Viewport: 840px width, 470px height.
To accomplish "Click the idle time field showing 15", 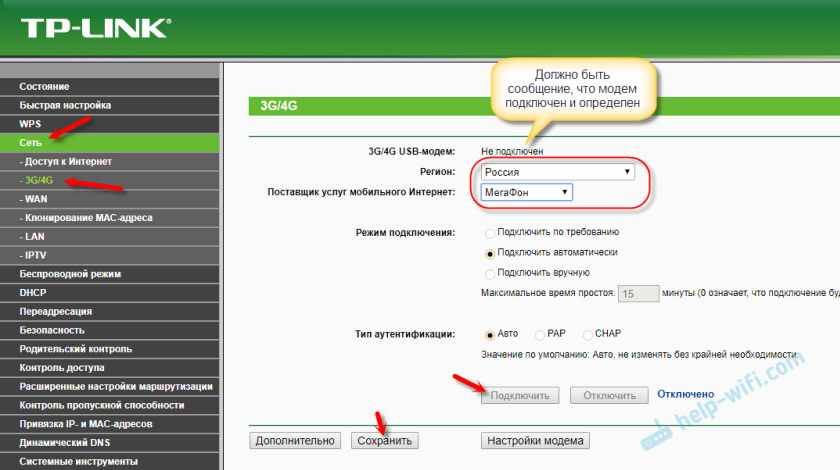I will (638, 294).
